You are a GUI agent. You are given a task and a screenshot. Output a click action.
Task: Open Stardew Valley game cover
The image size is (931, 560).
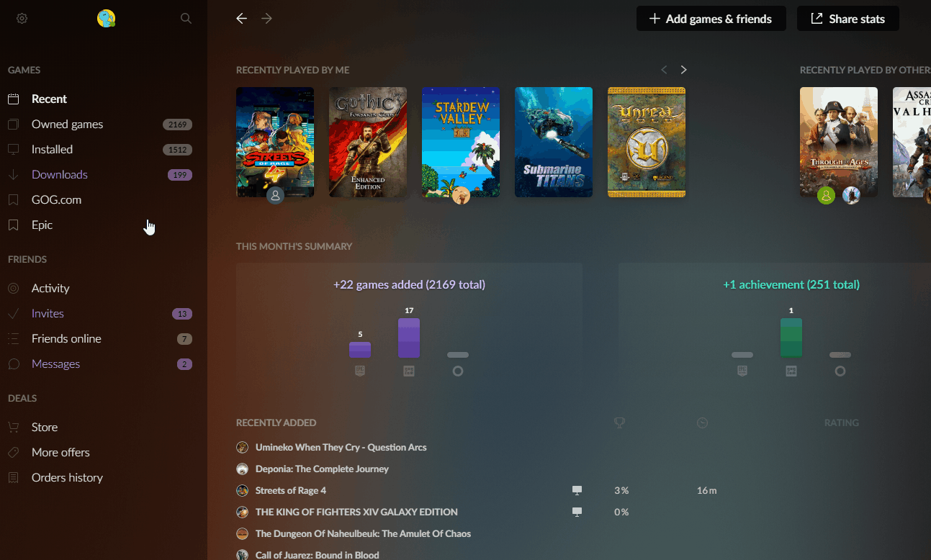tap(460, 142)
